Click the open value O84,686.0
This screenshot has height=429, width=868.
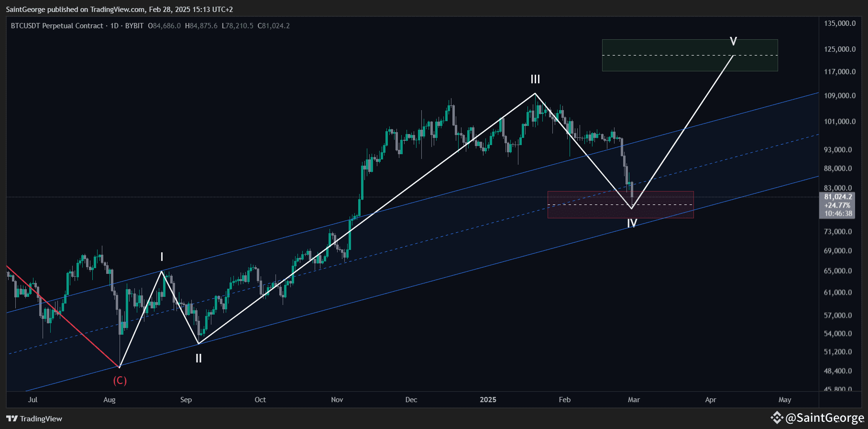(x=165, y=26)
